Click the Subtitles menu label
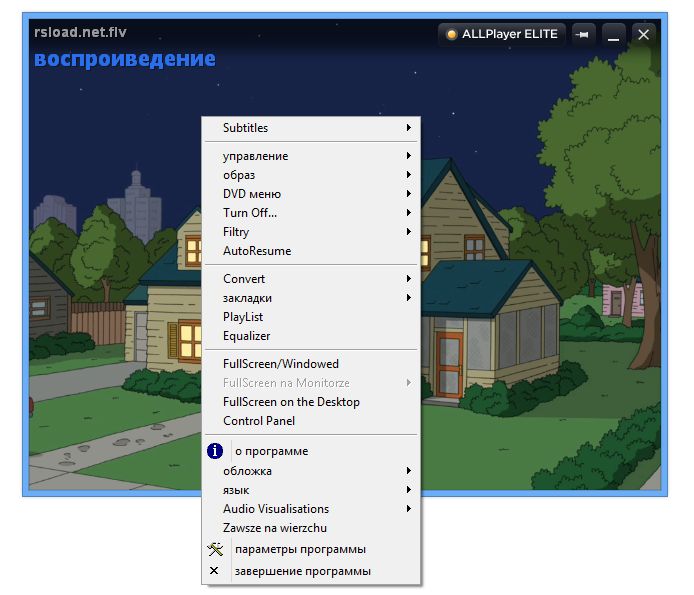The image size is (694, 595). click(x=245, y=128)
